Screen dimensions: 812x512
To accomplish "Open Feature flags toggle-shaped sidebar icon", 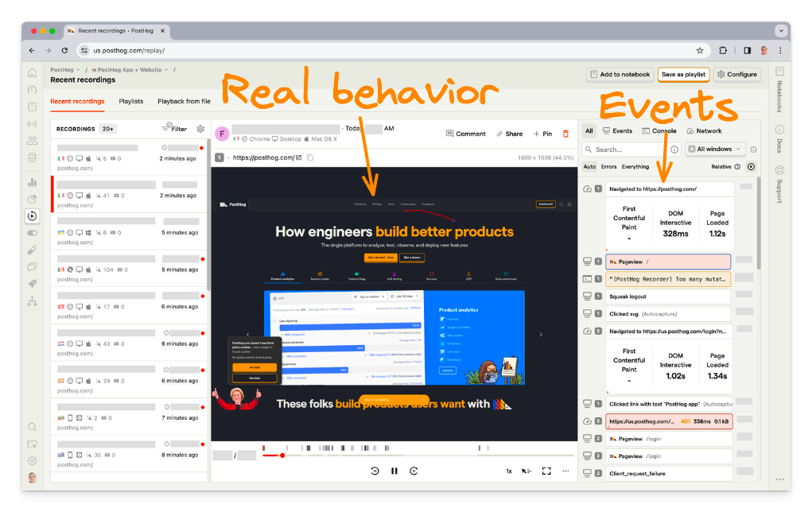I will (32, 234).
